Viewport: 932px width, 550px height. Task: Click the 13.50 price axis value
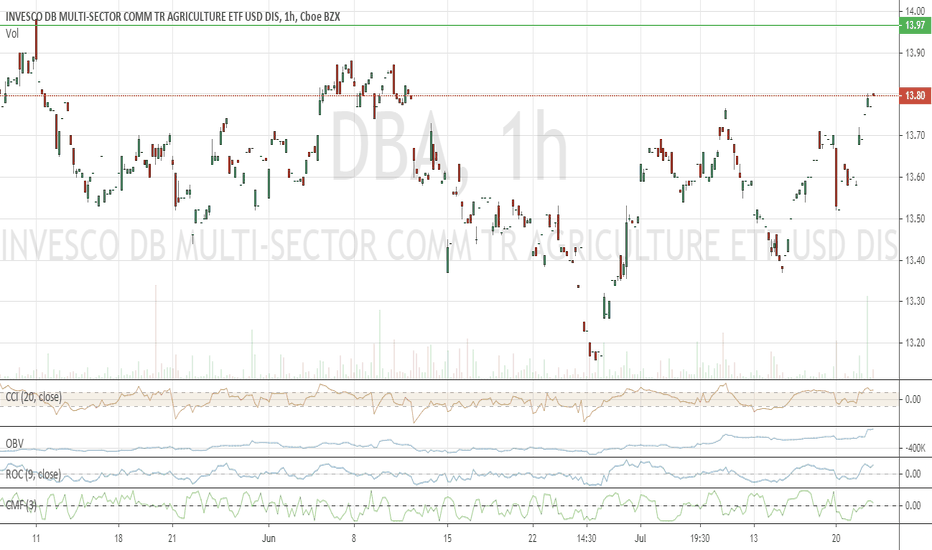[915, 219]
